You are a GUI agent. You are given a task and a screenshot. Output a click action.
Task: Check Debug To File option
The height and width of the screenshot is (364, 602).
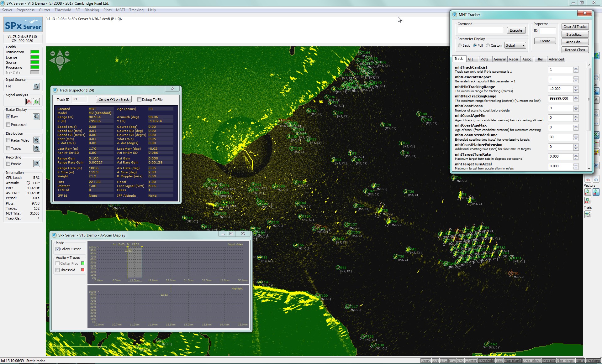click(x=139, y=100)
